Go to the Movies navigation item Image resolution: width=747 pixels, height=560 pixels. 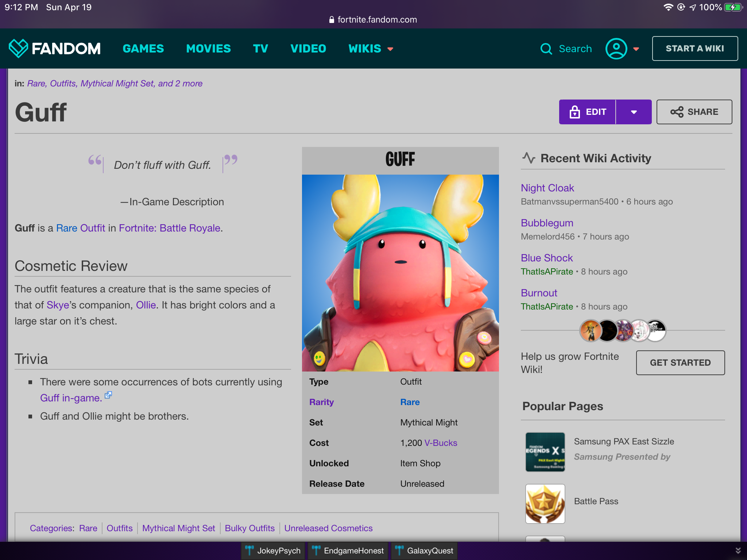pos(208,48)
